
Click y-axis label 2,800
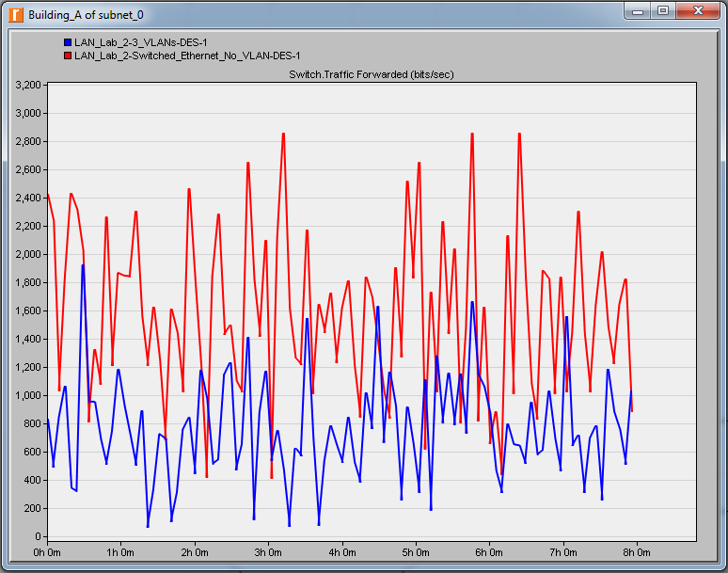pyautogui.click(x=28, y=141)
